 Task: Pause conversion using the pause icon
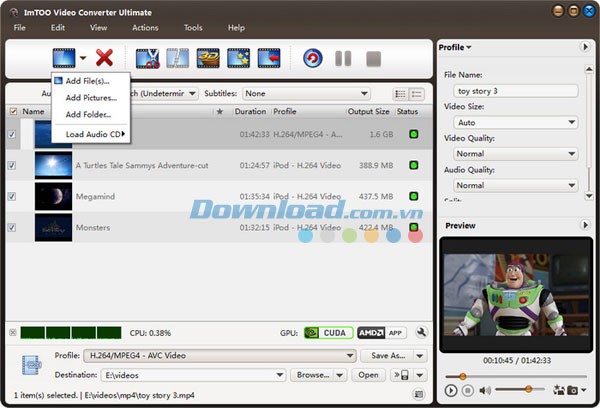[343, 59]
